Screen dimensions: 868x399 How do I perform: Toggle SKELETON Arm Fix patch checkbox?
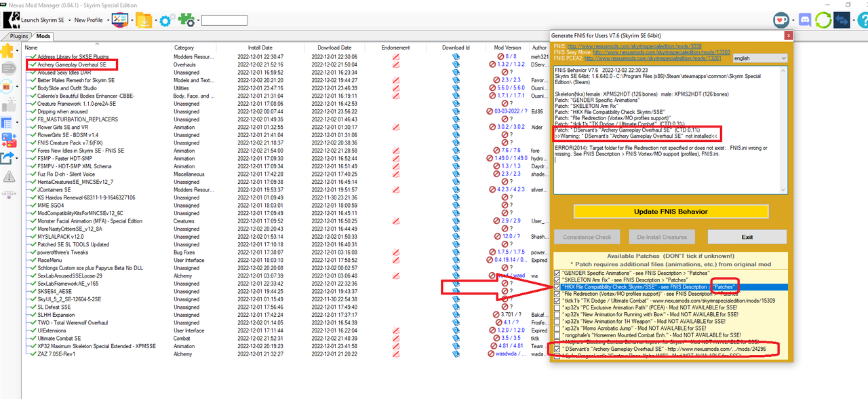[x=557, y=280]
